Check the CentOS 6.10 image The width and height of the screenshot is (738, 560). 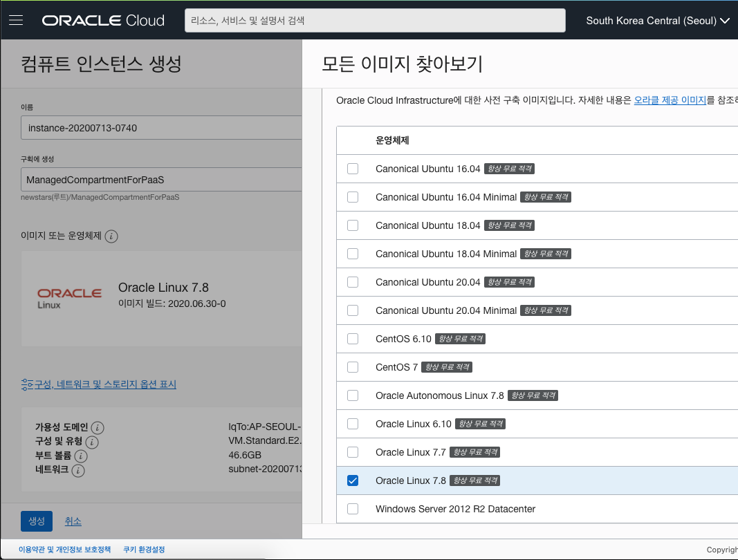[x=353, y=339]
